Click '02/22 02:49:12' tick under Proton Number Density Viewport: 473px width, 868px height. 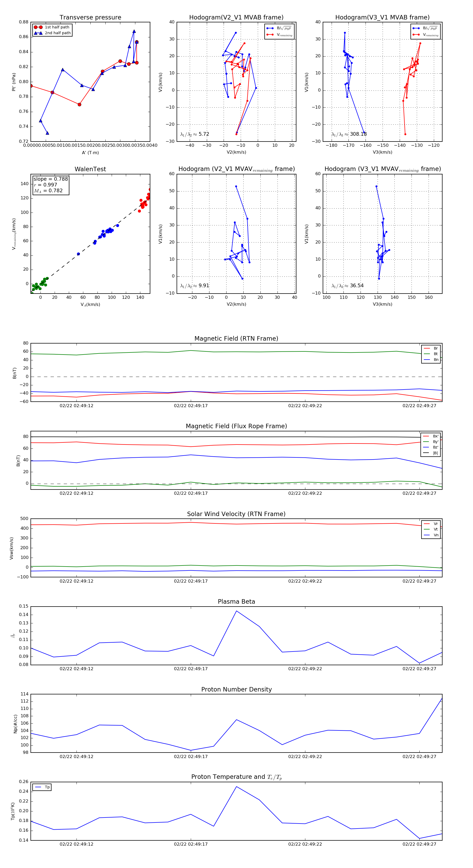click(x=76, y=756)
